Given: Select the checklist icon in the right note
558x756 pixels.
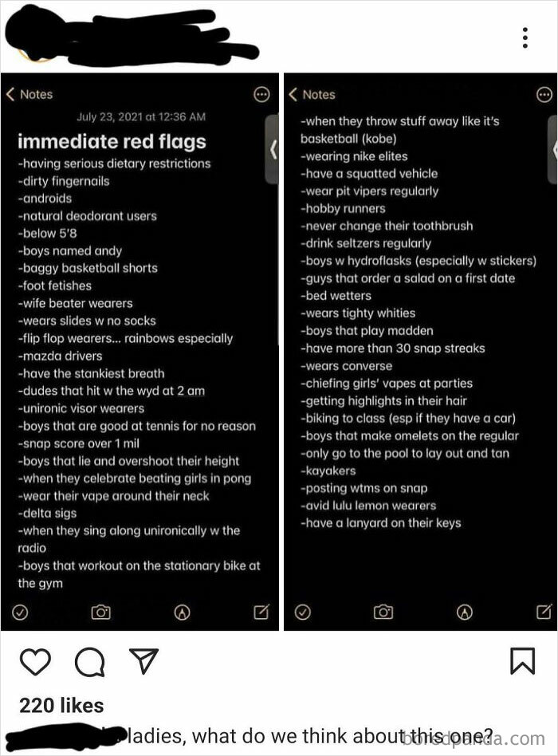Looking at the screenshot, I should coord(302,613).
